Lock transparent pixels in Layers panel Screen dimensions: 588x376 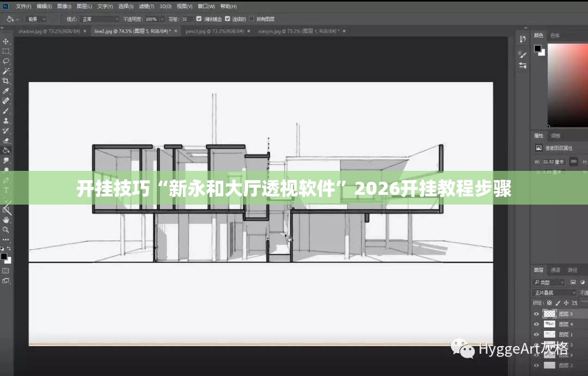tap(549, 303)
